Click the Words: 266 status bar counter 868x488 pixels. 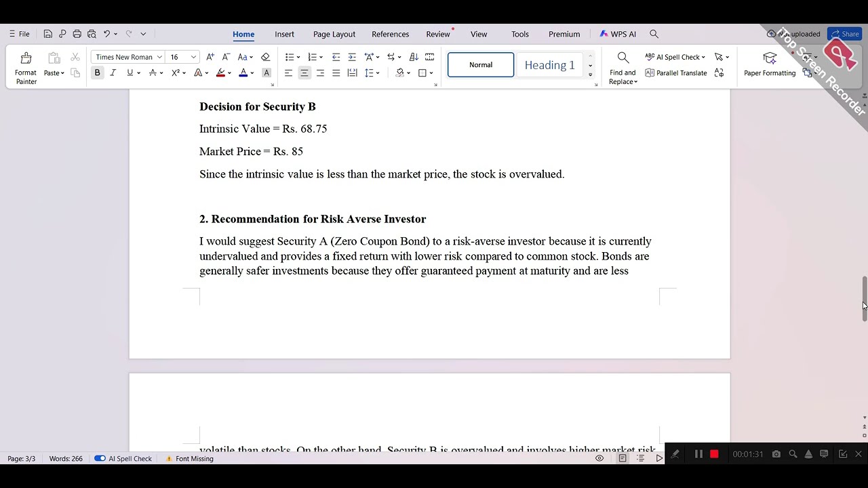66,459
